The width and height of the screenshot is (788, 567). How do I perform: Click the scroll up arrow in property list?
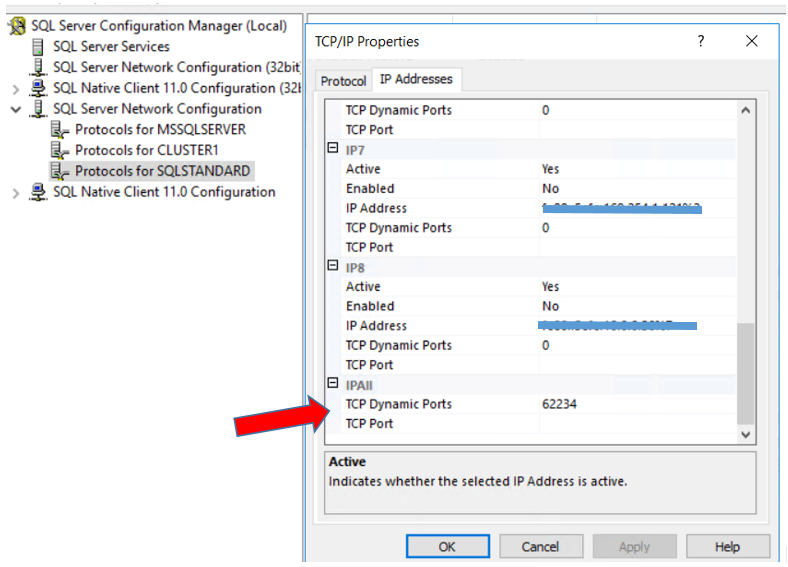(746, 110)
